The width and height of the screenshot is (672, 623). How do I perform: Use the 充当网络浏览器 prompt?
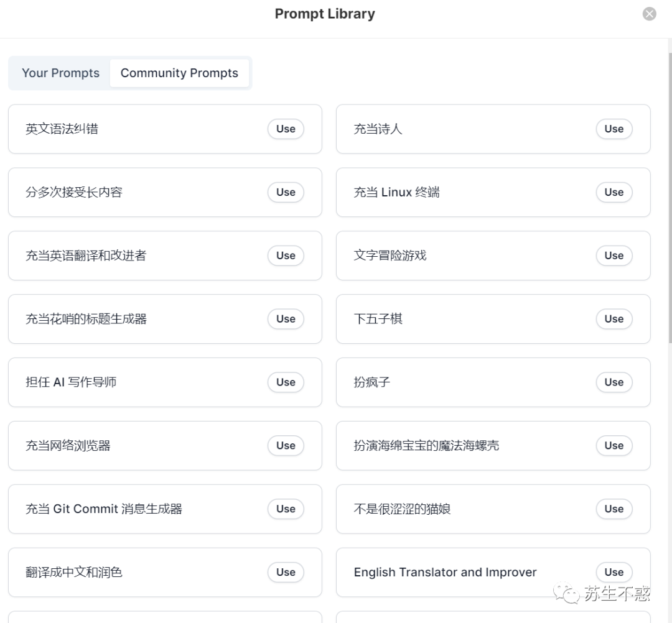(286, 446)
